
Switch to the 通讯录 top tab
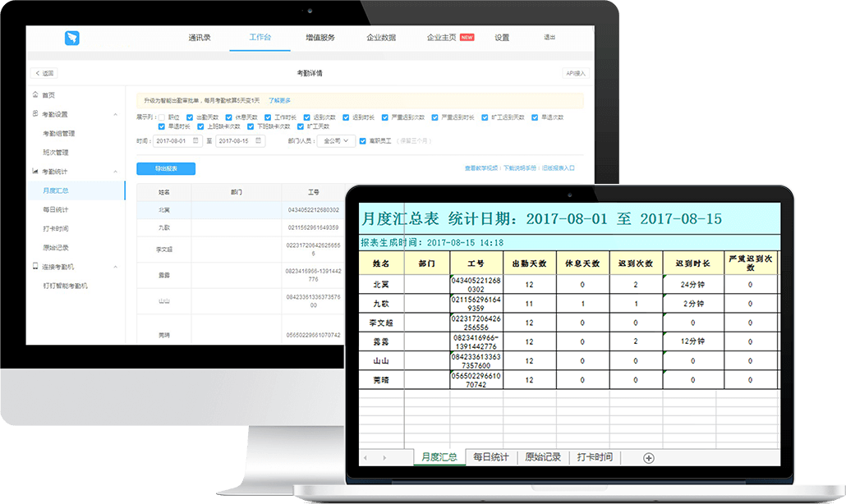point(199,38)
